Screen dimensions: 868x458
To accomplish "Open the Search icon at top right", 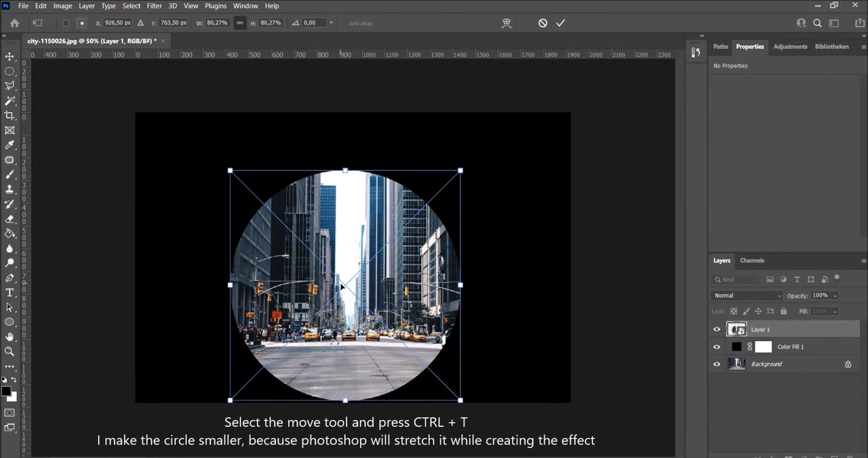I will [x=817, y=23].
